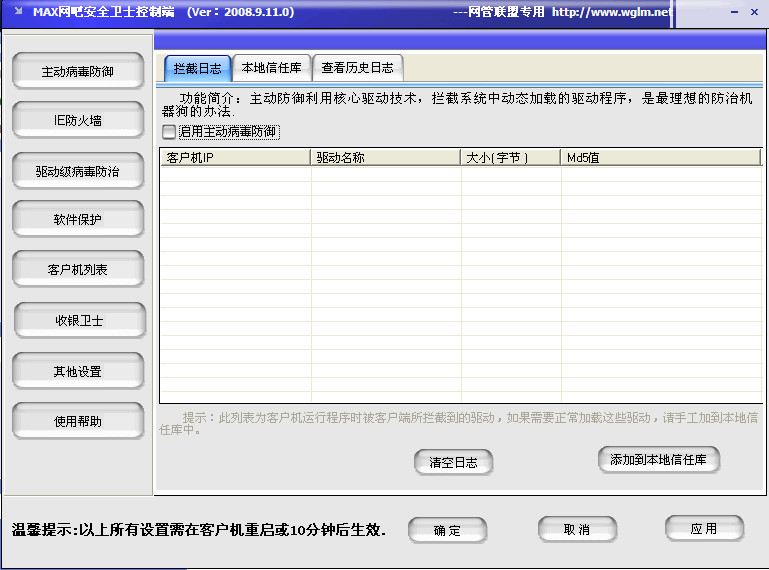Image resolution: width=769 pixels, height=570 pixels.
Task: Sort by the Md5值 column header
Action: pos(661,157)
